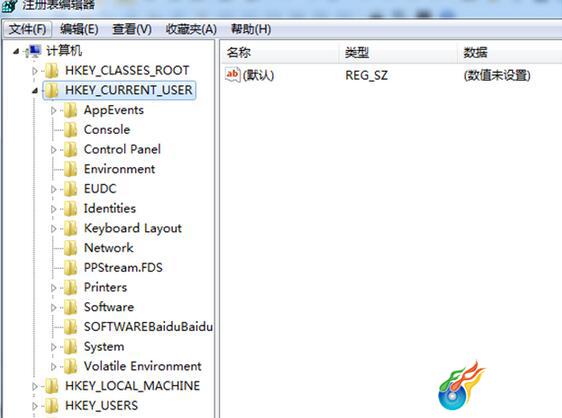
Task: Expand the AppEvents key
Action: (54, 110)
